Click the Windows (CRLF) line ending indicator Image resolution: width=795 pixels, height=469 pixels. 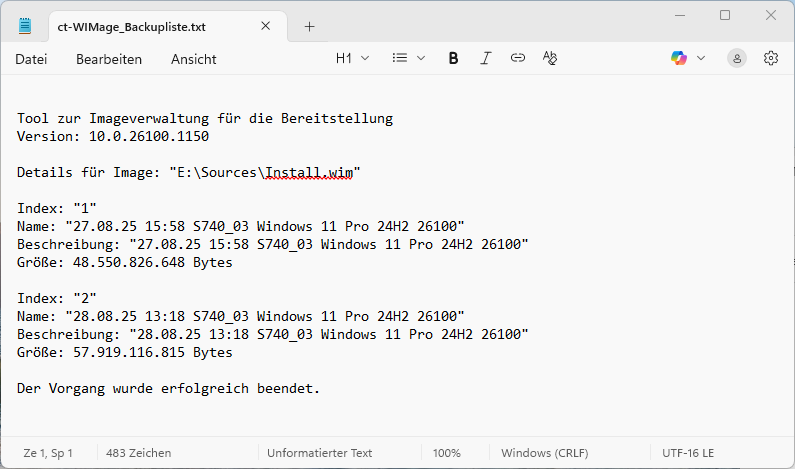pos(554,453)
